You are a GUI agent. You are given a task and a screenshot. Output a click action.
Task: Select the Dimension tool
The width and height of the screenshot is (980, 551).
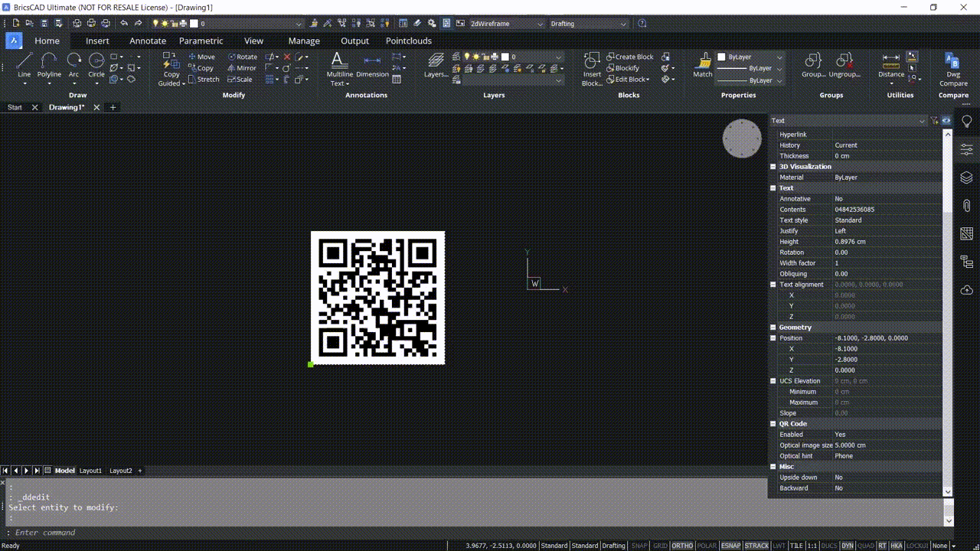click(x=372, y=67)
